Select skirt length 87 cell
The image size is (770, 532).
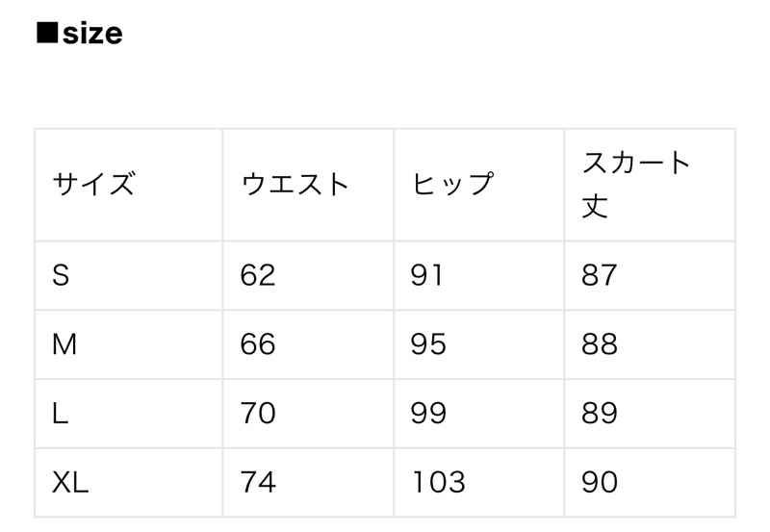[650, 275]
